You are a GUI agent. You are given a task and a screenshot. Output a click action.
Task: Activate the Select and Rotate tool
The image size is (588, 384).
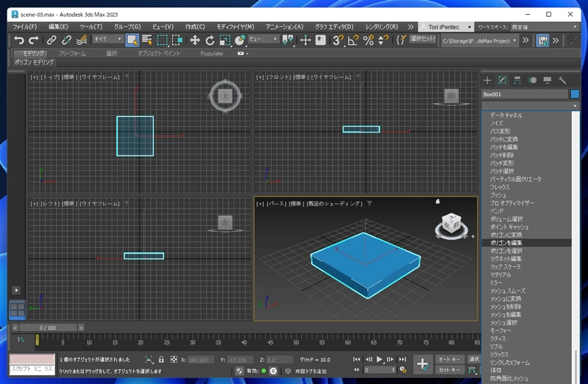pos(209,40)
